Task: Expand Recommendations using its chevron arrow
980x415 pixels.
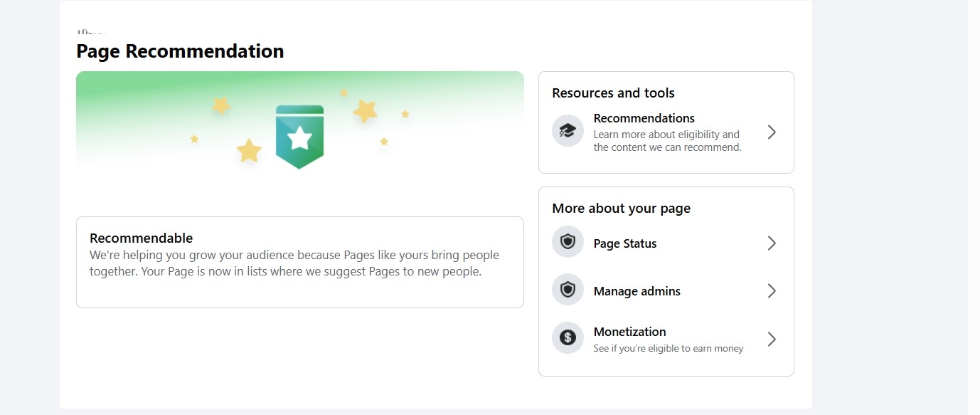Action: [x=772, y=132]
